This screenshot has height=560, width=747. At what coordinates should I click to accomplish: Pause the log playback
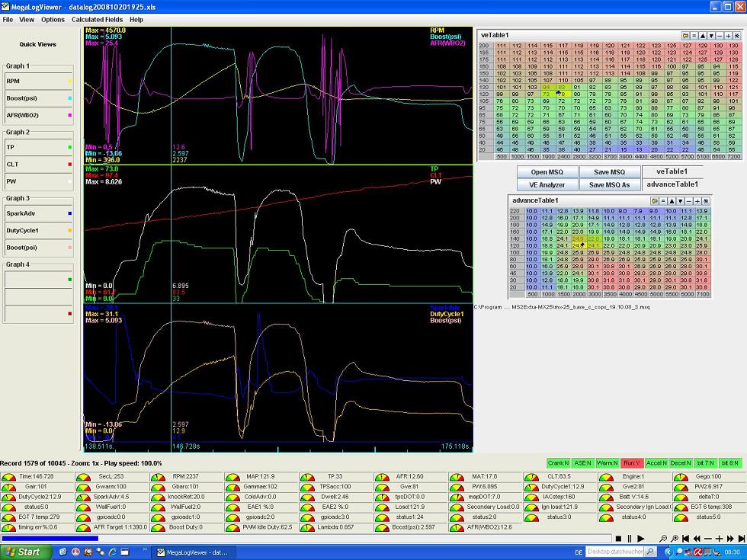pos(630,539)
